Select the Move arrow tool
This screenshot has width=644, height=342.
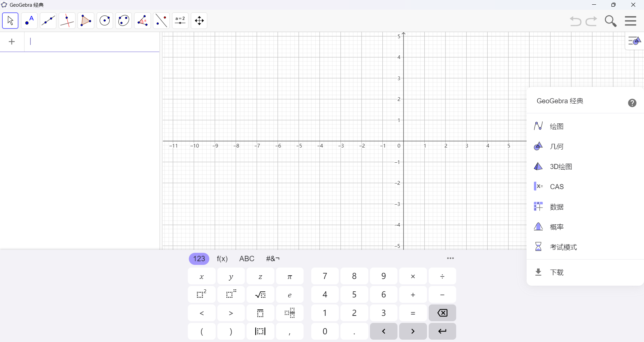10,21
